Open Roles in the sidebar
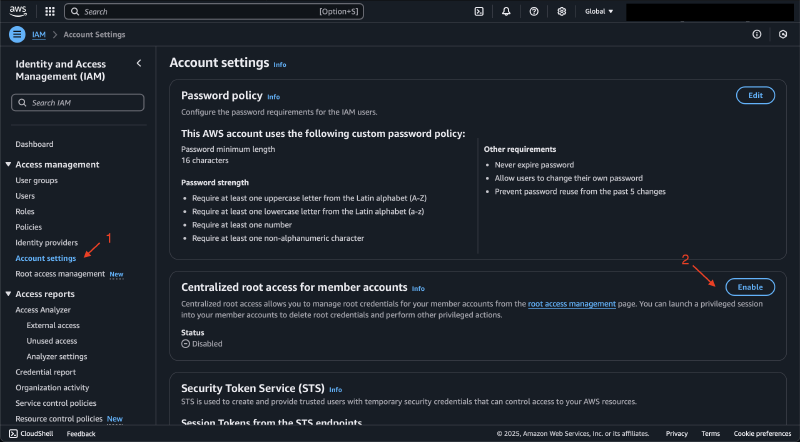The width and height of the screenshot is (800, 442). tap(25, 212)
